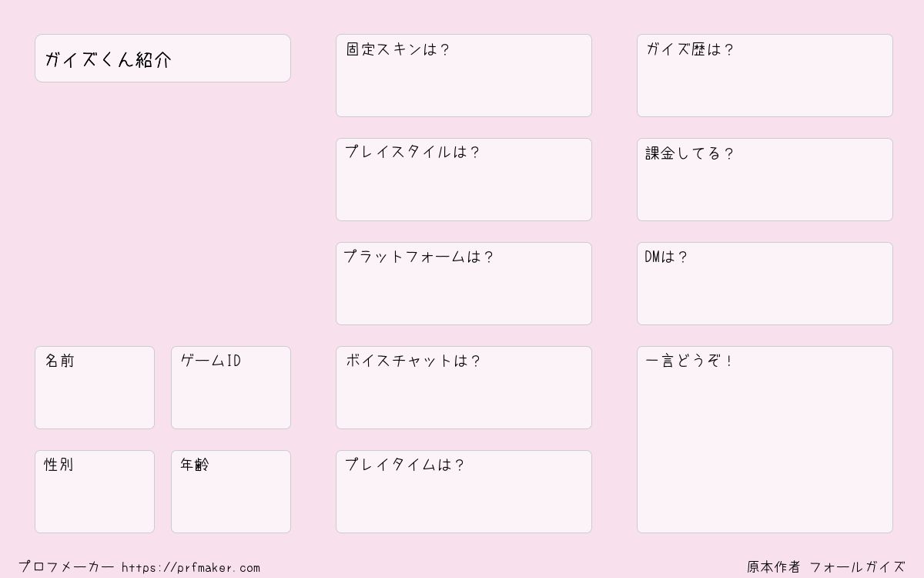Click the 原本作者 フォールガイズ credit text

[826, 567]
